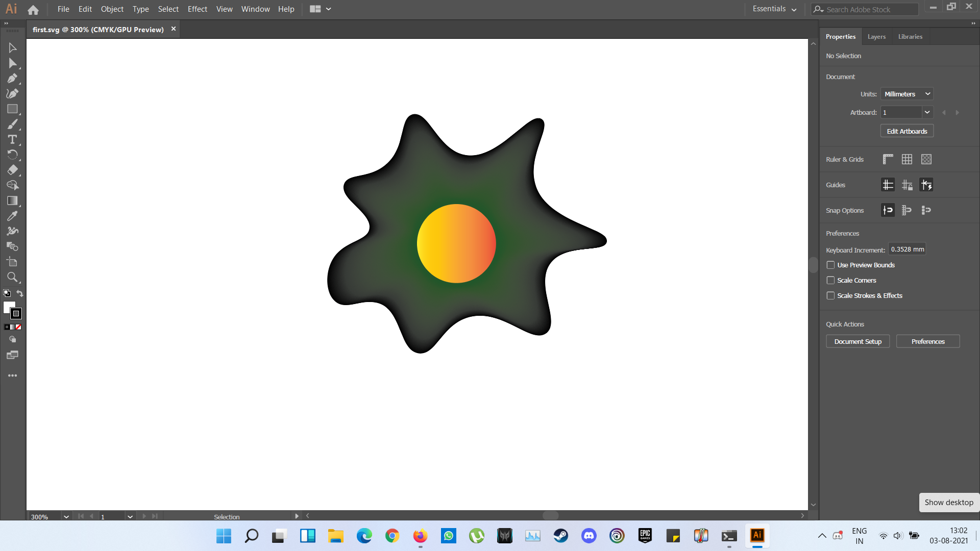Viewport: 980px width, 551px height.
Task: Click the Stroke color swatch
Action: [x=16, y=314]
